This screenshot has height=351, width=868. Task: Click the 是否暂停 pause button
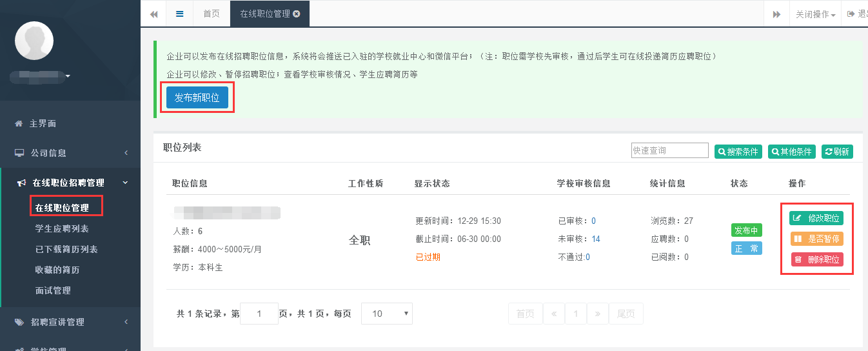tap(816, 239)
